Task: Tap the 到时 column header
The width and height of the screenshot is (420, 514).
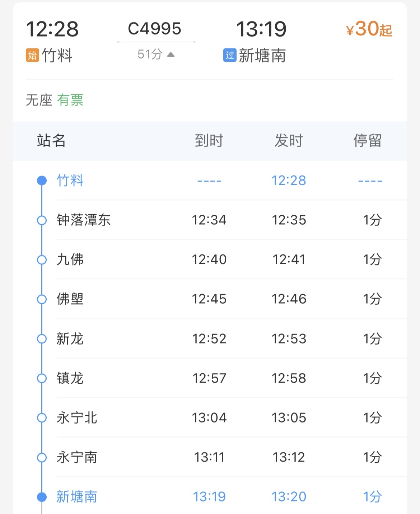Action: point(209,141)
